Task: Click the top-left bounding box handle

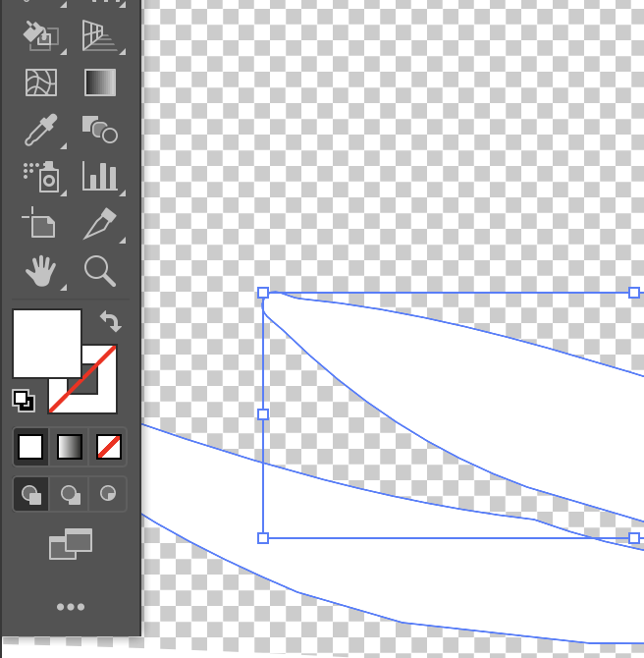Action: 263,293
